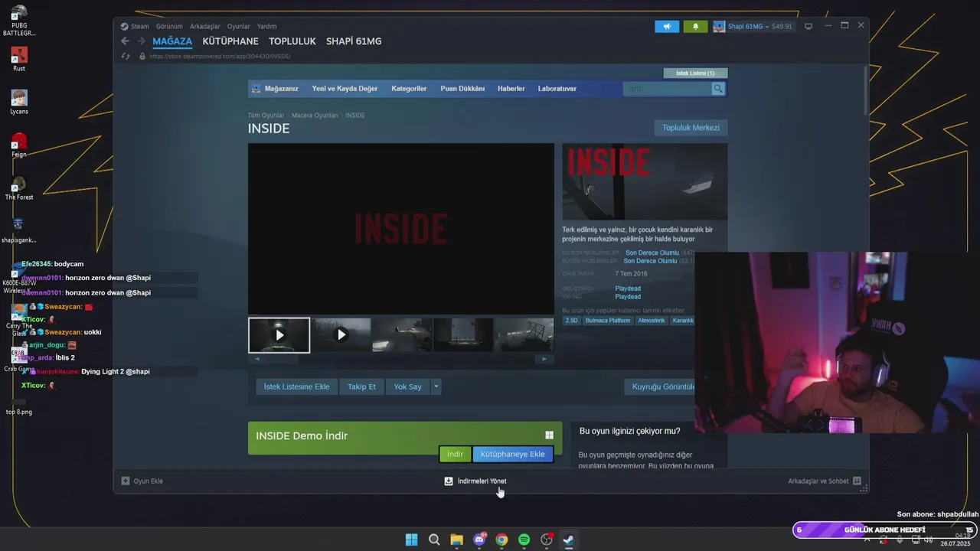Click the store search magnifier icon
Screen dimensions: 980x551
pyautogui.click(x=718, y=89)
